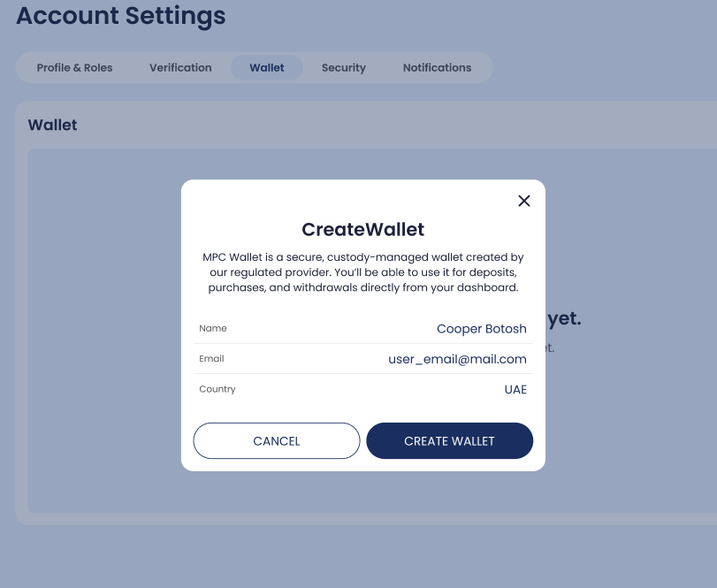717x588 pixels.
Task: Open the Notifications tab
Action: pyautogui.click(x=437, y=68)
